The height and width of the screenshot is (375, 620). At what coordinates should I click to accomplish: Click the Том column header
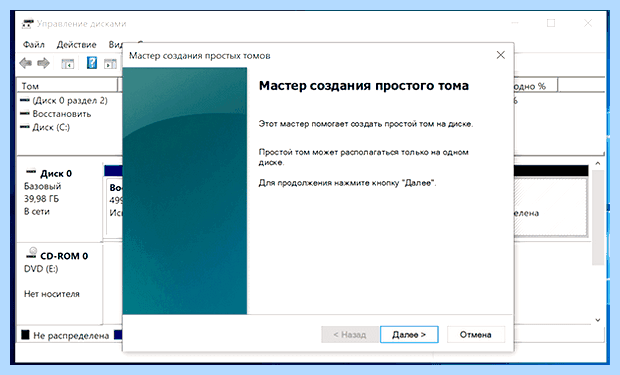[x=67, y=86]
